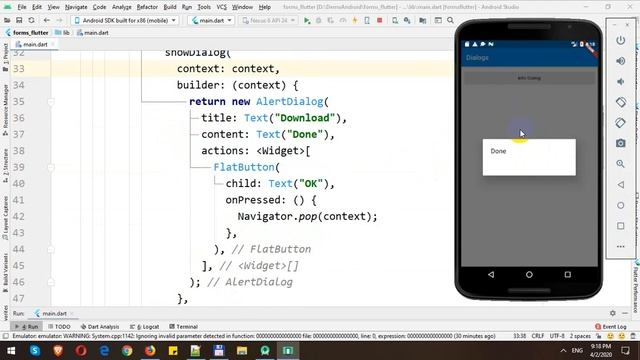The height and width of the screenshot is (360, 640).
Task: Click the emulator sidebar Overview square icon
Action: 620,226
